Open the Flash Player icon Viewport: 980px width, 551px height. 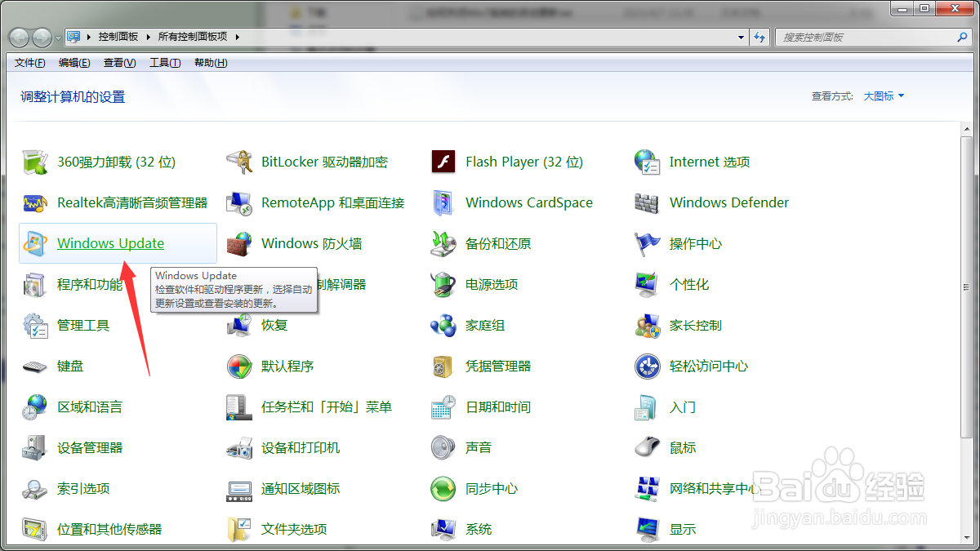443,162
